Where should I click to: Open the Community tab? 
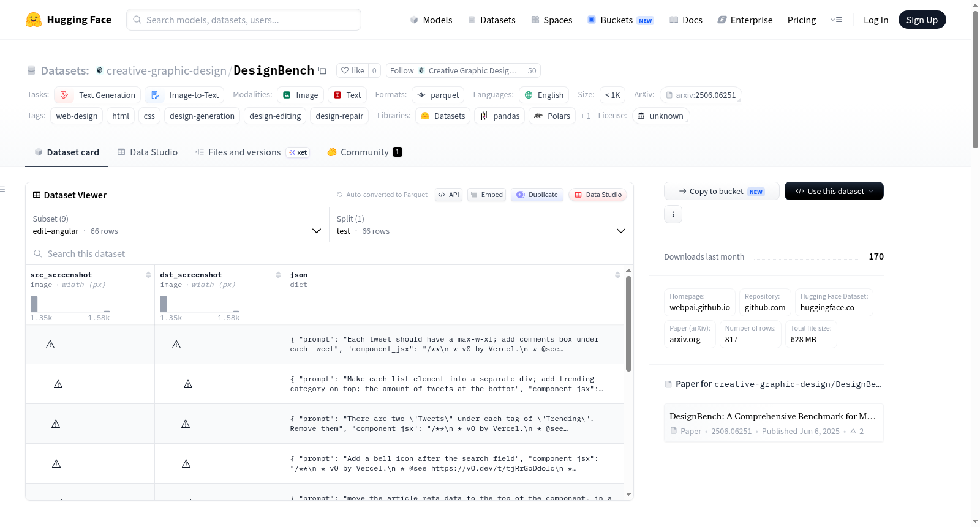tap(364, 152)
